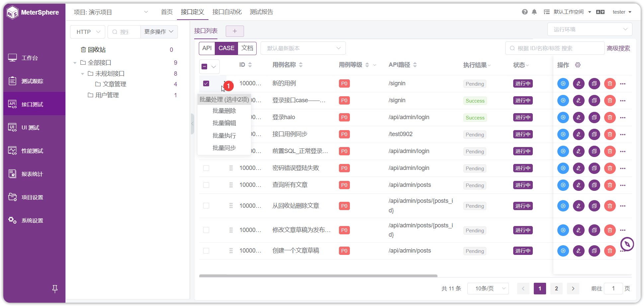644x306 pixels.
Task: Switch to the 文档 tab
Action: 247,48
